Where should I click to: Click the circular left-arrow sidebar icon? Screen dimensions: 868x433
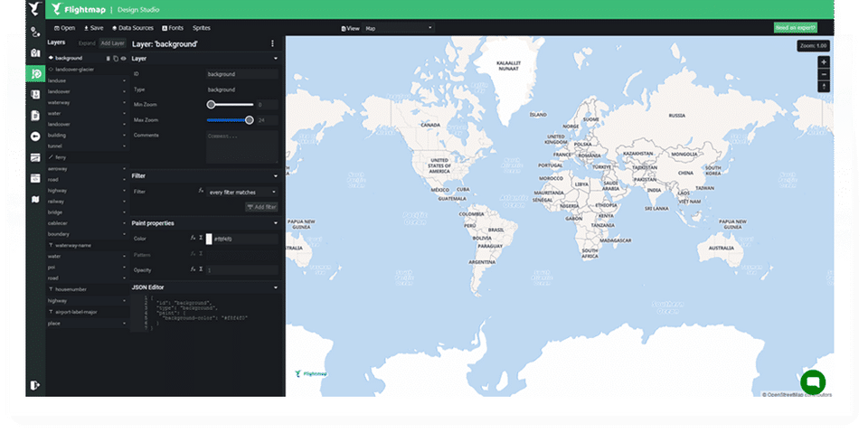[x=35, y=136]
